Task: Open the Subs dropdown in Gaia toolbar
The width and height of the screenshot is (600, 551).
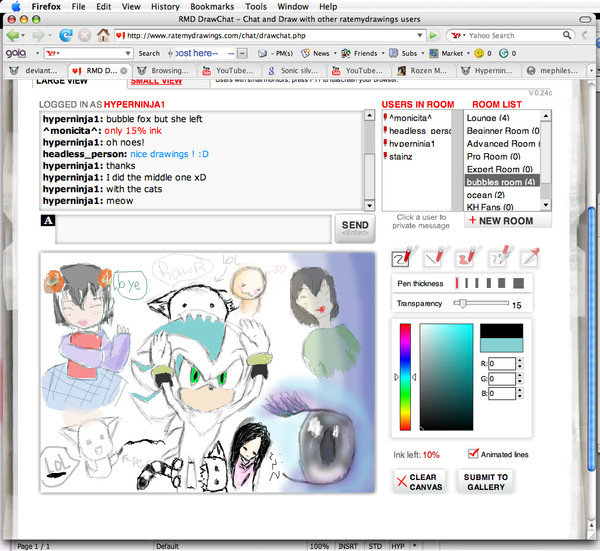Action: pyautogui.click(x=423, y=53)
